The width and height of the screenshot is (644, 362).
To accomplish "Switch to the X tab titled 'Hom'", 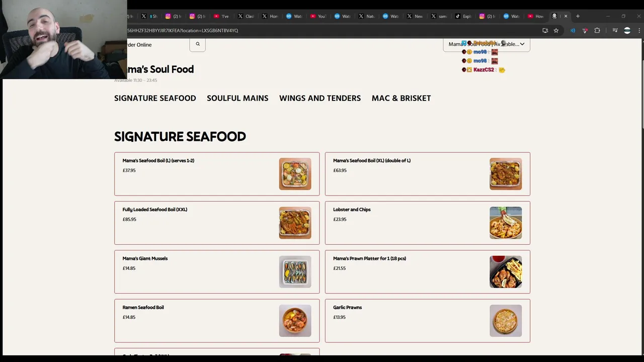I will tap(270, 16).
